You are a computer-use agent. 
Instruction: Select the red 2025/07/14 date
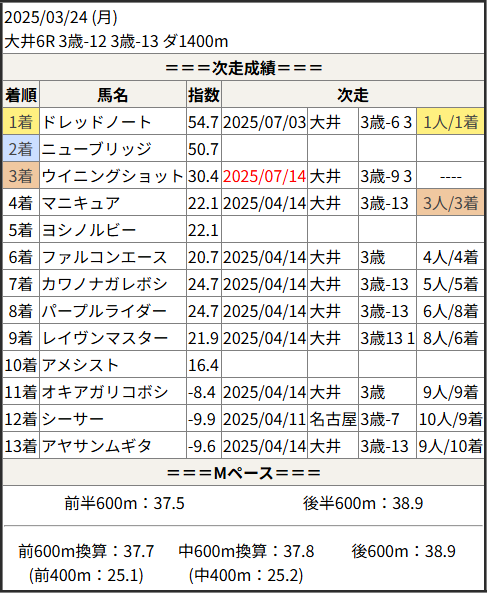click(264, 177)
